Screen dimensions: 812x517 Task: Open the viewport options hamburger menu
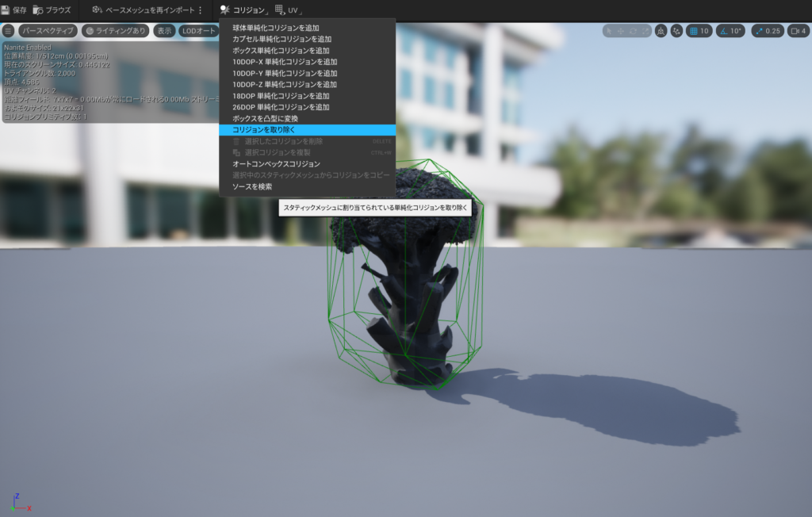click(x=8, y=31)
